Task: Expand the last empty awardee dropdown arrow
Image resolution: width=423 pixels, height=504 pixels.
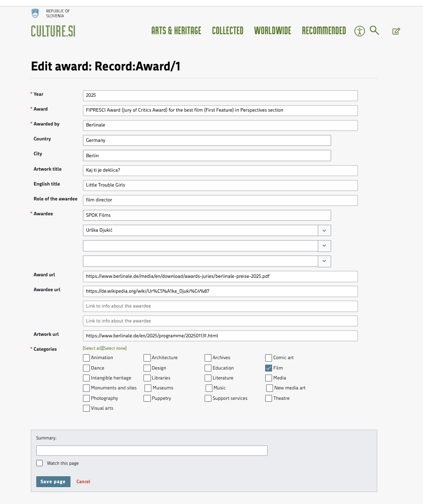Action: (324, 261)
